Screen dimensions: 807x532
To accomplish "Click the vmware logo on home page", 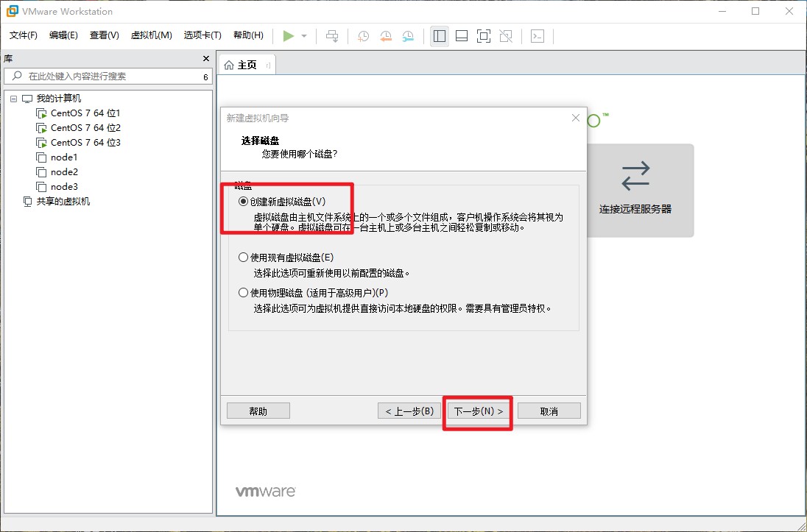I will [x=266, y=492].
